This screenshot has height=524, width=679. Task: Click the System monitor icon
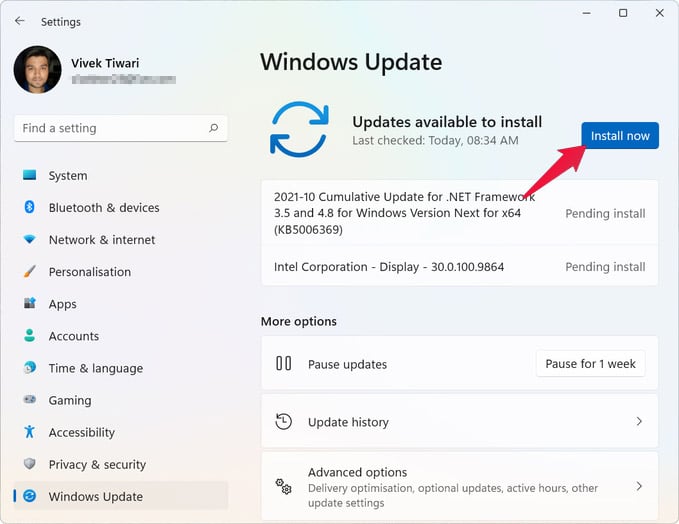point(29,175)
